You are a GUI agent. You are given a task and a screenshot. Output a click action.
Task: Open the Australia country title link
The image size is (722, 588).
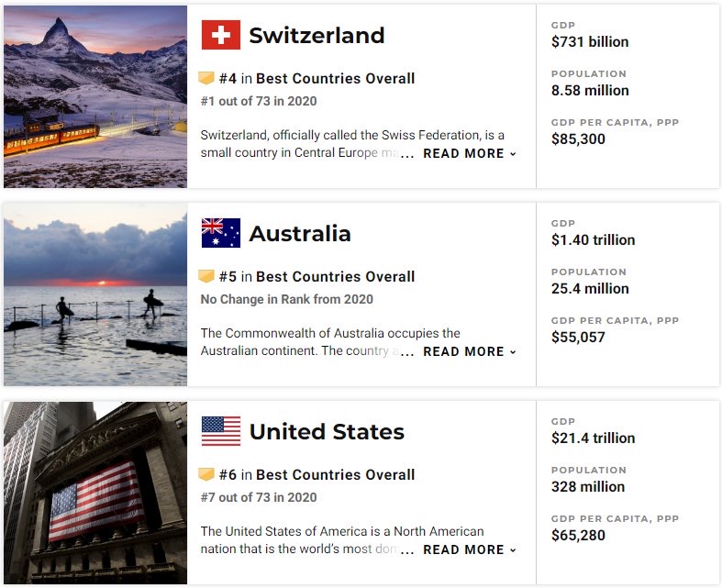point(300,233)
